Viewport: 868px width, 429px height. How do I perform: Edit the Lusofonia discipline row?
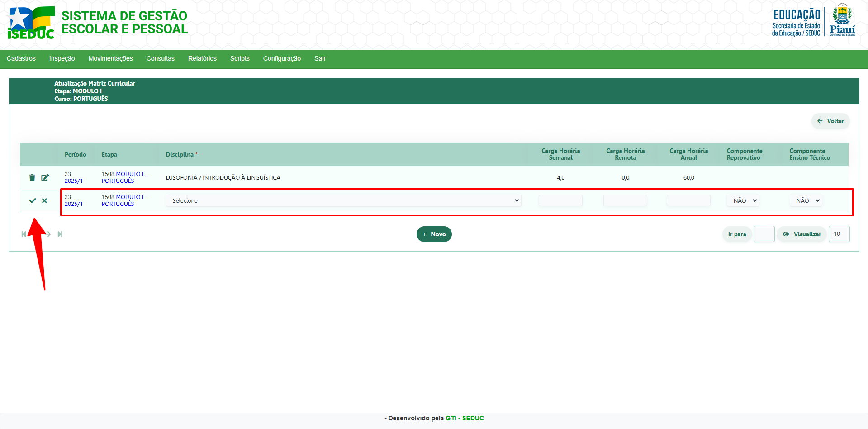pos(45,178)
